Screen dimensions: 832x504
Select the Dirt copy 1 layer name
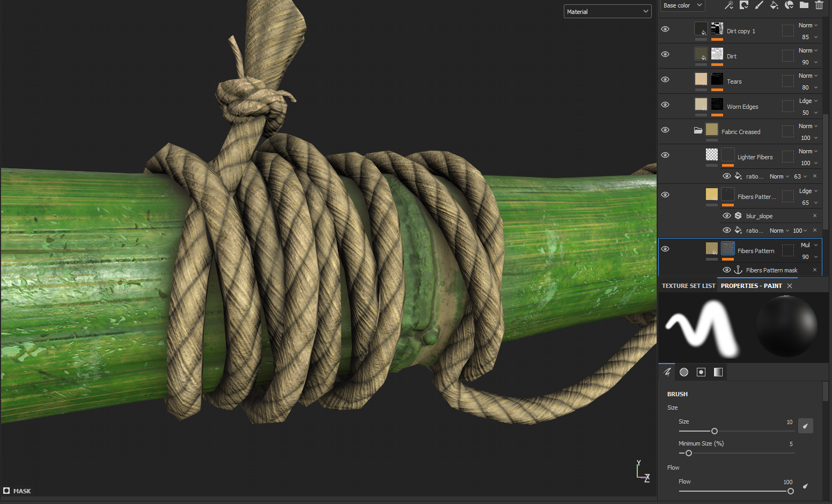pos(741,31)
